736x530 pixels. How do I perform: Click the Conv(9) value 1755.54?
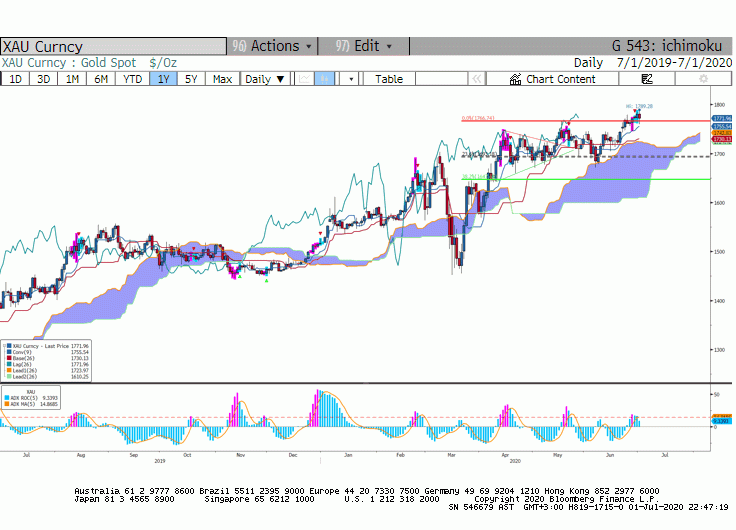coord(80,352)
